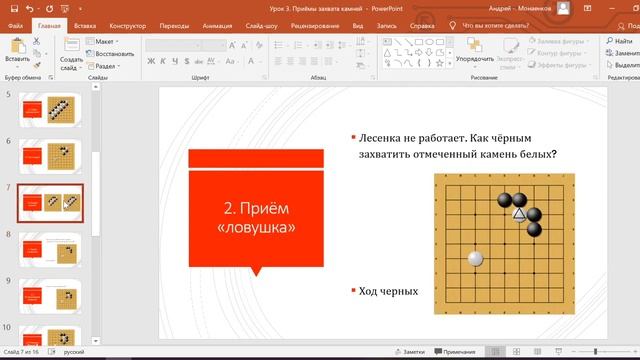Switch to the Анимация tab
Image resolution: width=640 pixels, height=360 pixels.
217,26
